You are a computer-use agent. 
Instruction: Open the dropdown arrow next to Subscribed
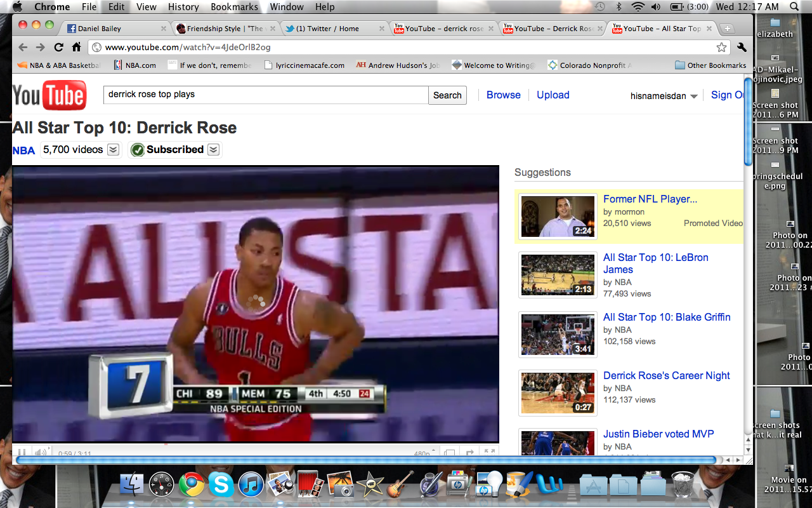coord(214,150)
